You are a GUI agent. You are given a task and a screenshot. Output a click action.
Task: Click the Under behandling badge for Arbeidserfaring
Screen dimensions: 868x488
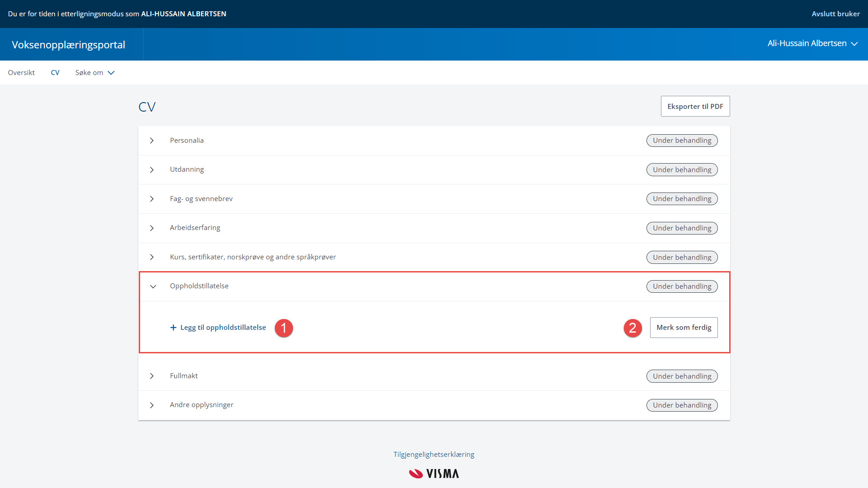(x=682, y=228)
